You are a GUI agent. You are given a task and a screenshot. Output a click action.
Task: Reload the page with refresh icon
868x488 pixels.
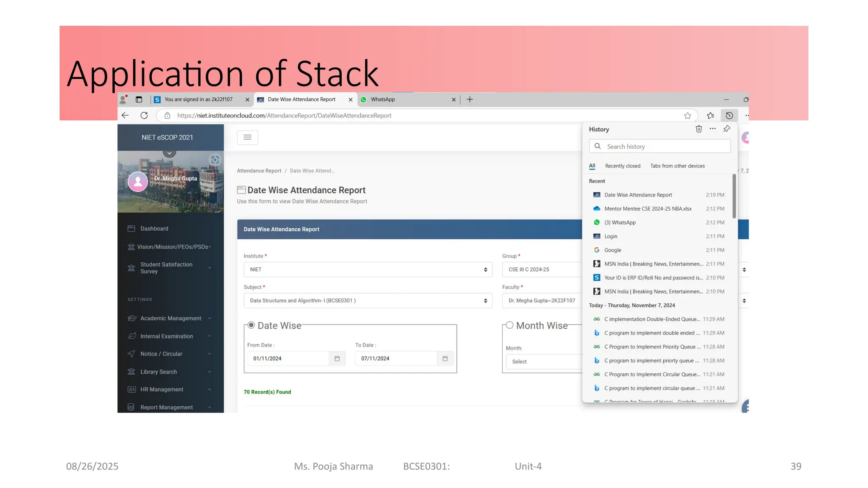click(x=144, y=115)
